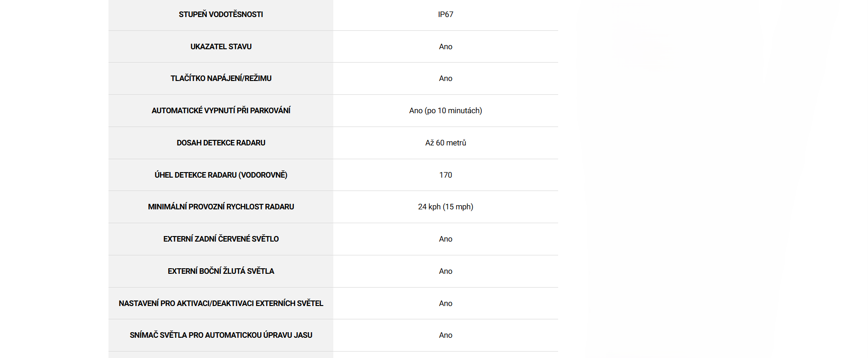This screenshot has width=868, height=358.
Task: Select the 'Až 60 metrů' value
Action: (445, 143)
